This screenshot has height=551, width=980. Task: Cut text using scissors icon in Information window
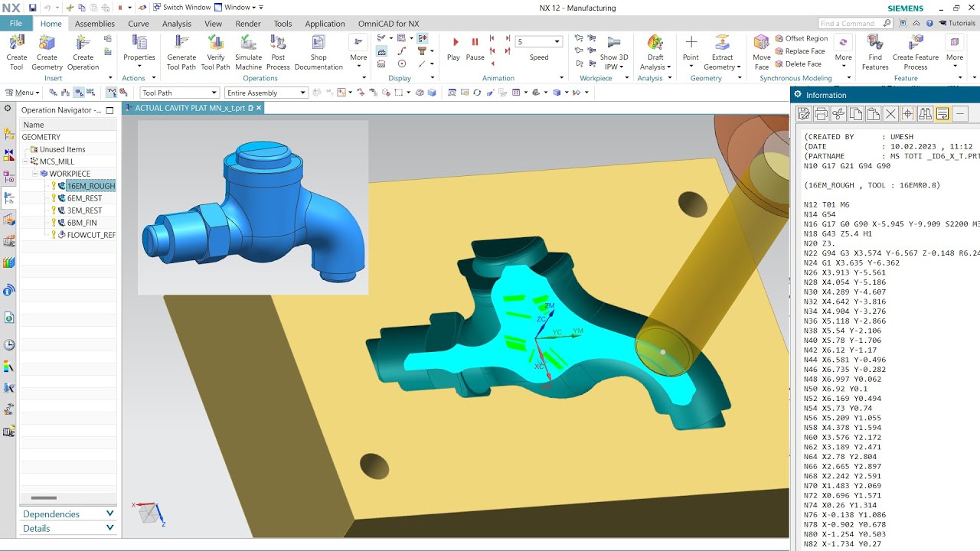838,114
